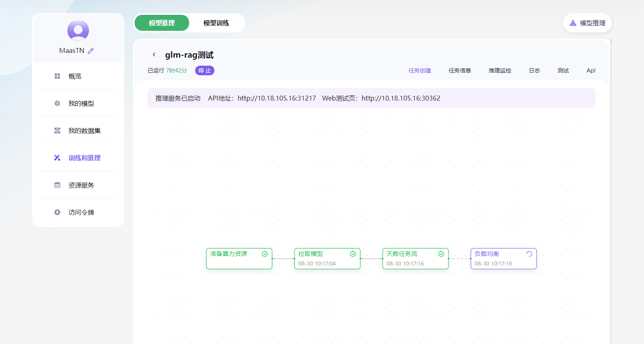Click timestamp 08-30 10:17:04 on 拉取模型
644x344 pixels.
coord(317,264)
